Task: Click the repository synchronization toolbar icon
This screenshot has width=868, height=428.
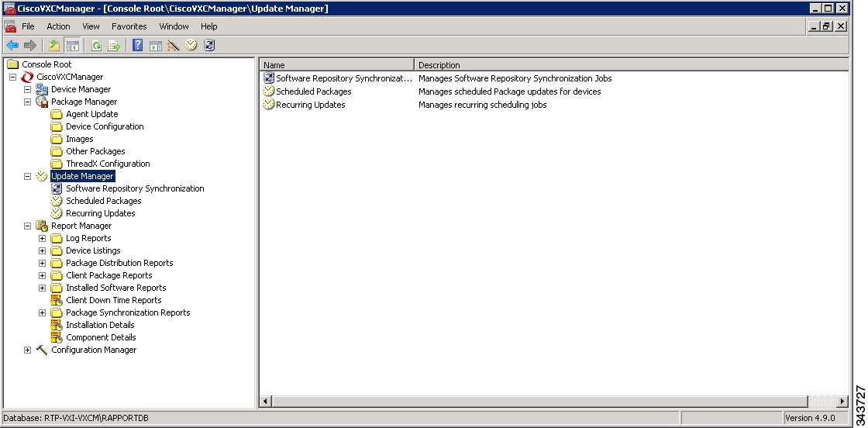Action: pos(208,45)
